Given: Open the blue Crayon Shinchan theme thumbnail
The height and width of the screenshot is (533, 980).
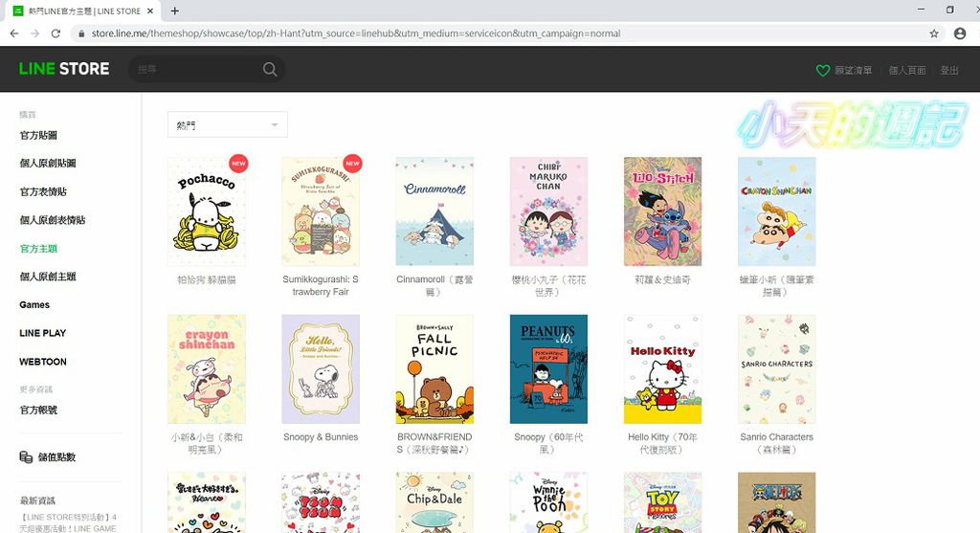Looking at the screenshot, I should point(777,211).
